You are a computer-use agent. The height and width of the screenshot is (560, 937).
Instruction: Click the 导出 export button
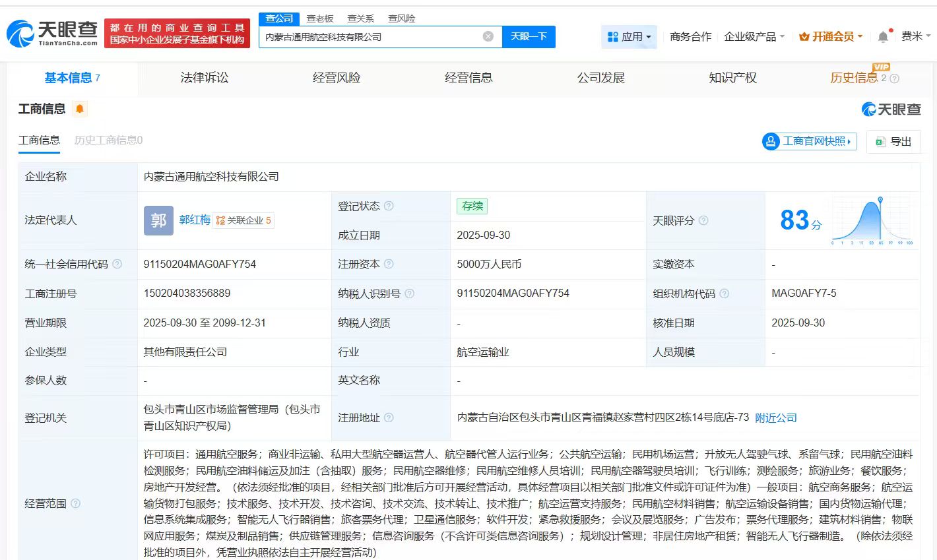pos(893,141)
